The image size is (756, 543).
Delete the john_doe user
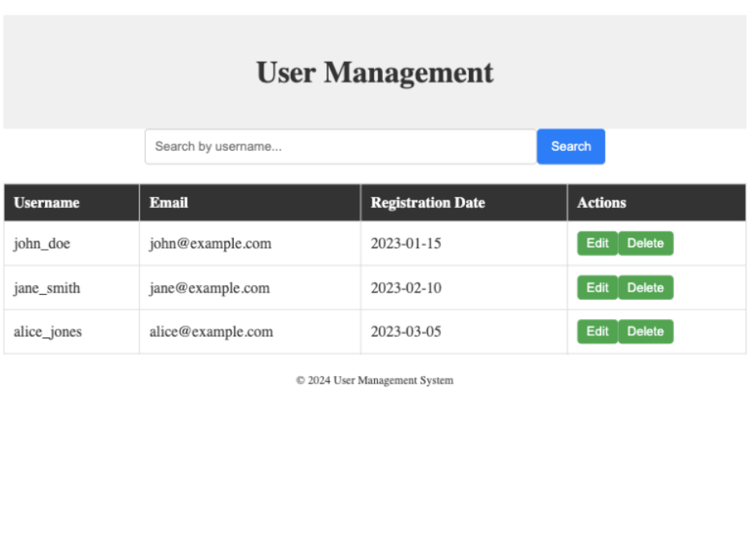point(646,243)
